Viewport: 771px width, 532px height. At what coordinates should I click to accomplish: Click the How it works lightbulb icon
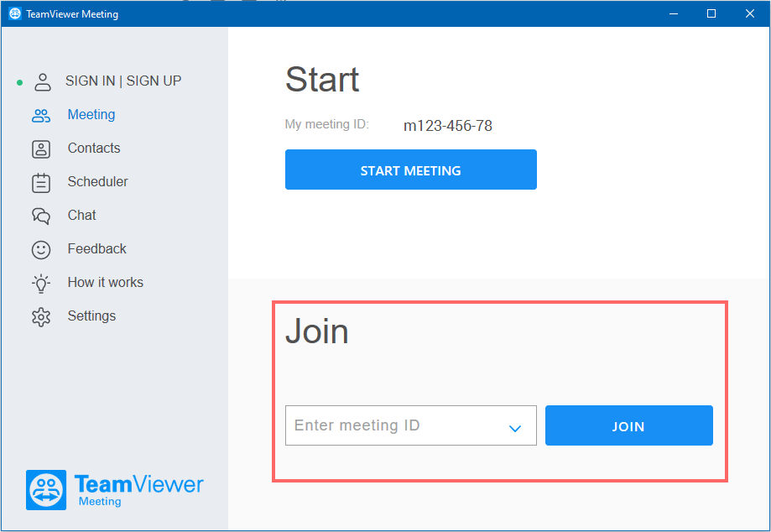41,284
